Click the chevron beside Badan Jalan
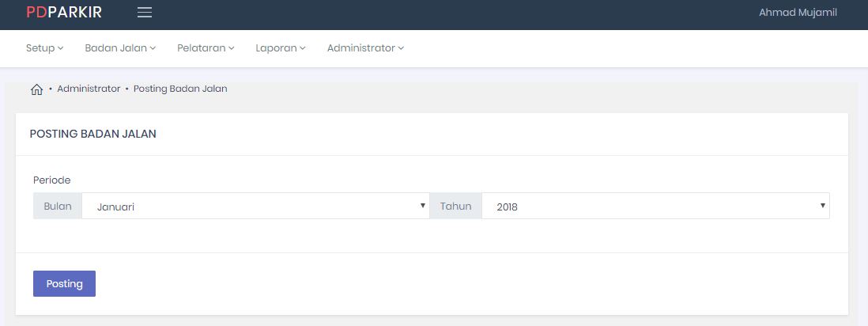The width and height of the screenshot is (868, 326). [153, 48]
